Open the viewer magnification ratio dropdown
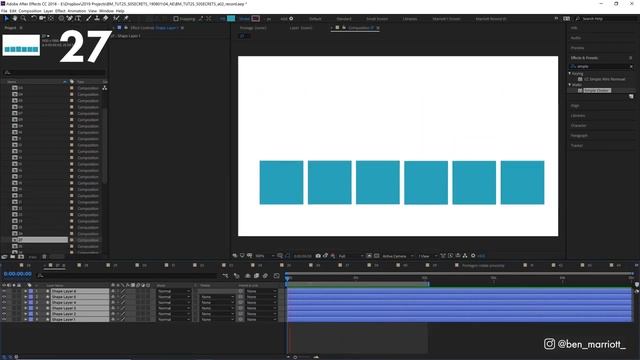 tap(265, 256)
